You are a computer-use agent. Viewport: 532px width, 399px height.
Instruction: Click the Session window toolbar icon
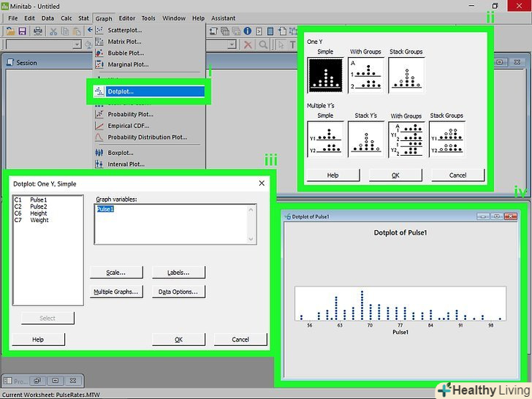coord(213,31)
